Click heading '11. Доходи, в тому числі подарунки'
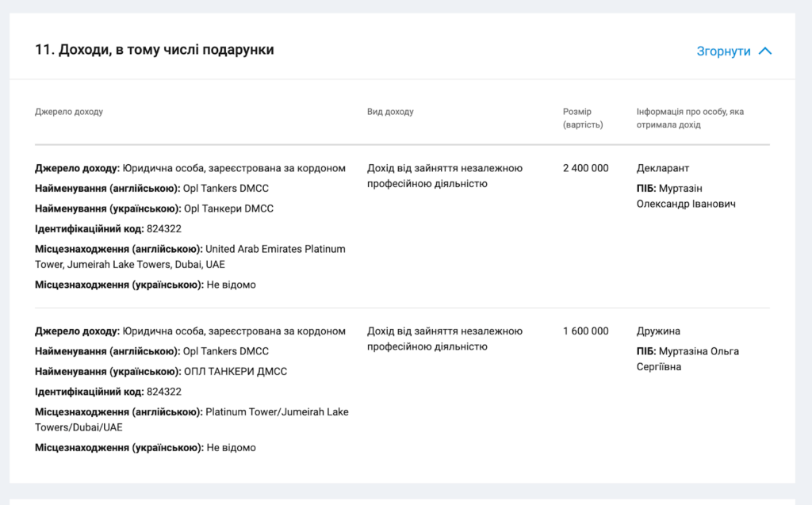 [x=155, y=50]
